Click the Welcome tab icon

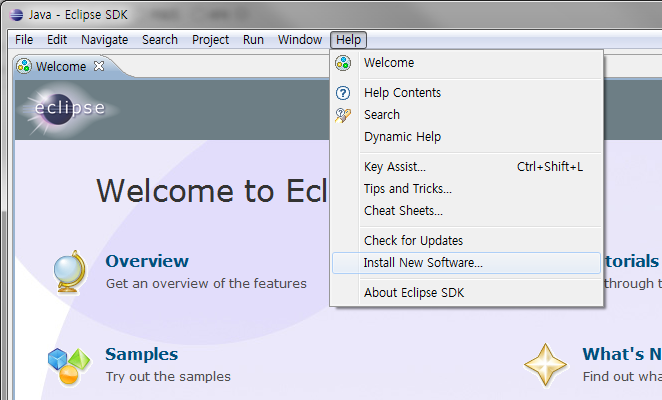pyautogui.click(x=24, y=66)
